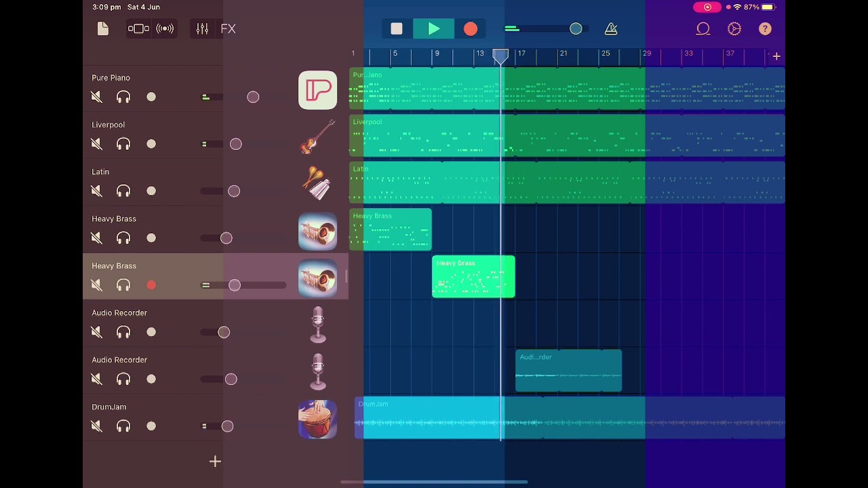Adjust the master volume slider knob
The height and width of the screenshot is (488, 868).
tap(576, 29)
